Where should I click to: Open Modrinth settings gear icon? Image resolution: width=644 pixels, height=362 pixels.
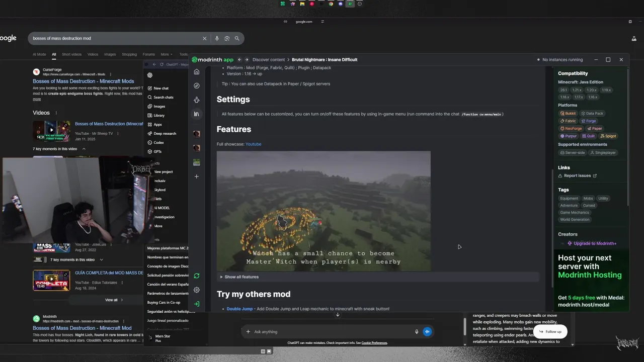[197, 290]
